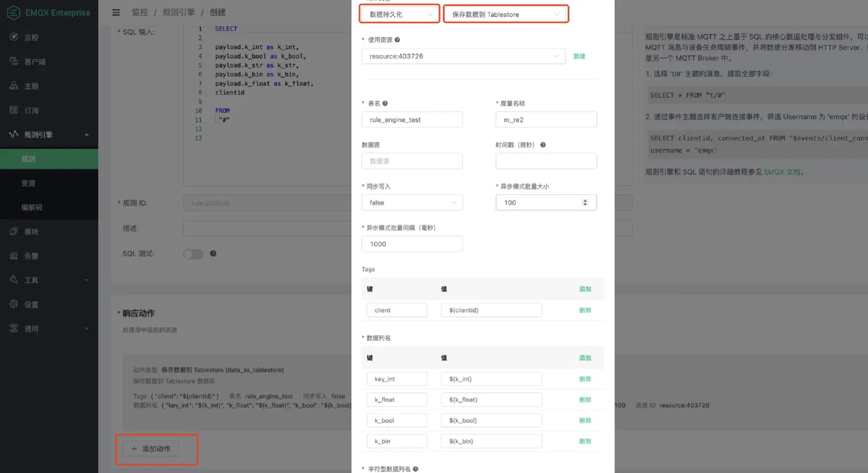Click the ${k_int} value field
The height and width of the screenshot is (473, 868).
coord(492,379)
